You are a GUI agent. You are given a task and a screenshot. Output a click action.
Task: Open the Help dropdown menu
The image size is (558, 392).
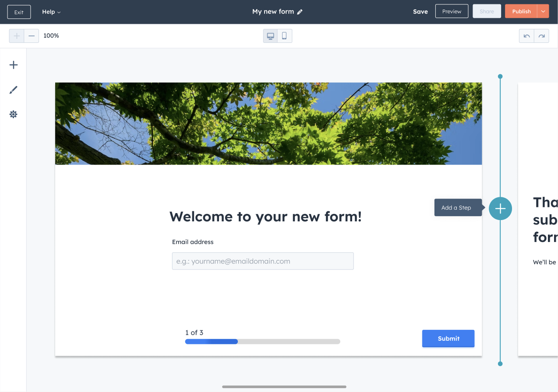[51, 12]
